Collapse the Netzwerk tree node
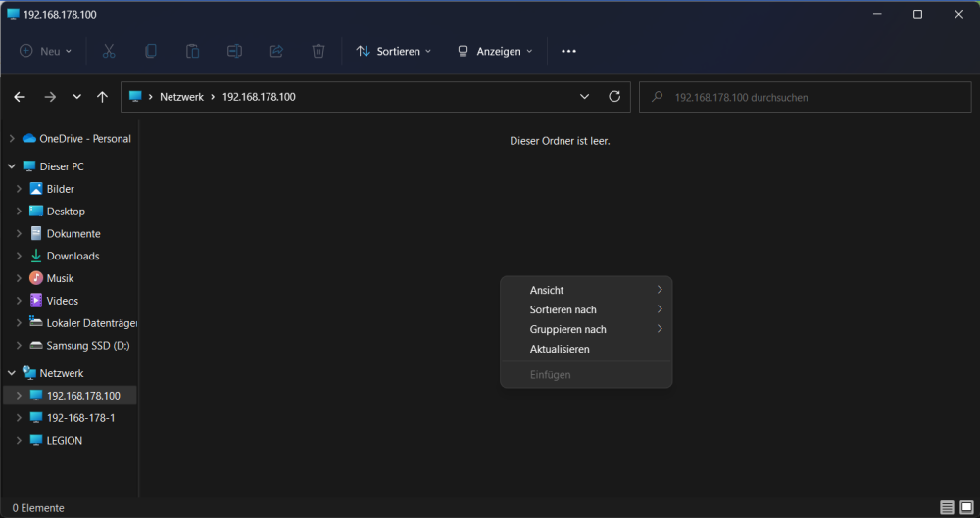This screenshot has height=518, width=980. click(11, 373)
